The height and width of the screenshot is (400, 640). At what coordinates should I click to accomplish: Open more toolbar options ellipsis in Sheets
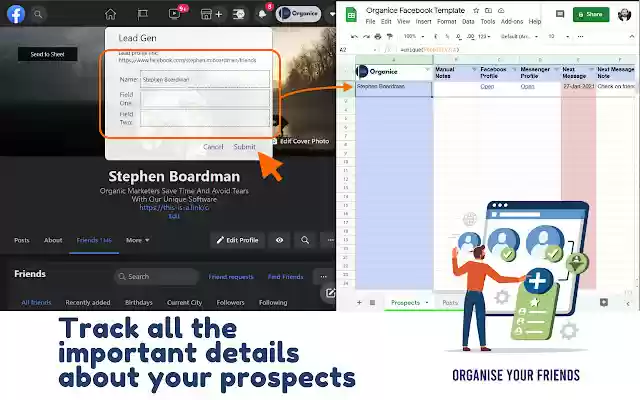[x=580, y=36]
